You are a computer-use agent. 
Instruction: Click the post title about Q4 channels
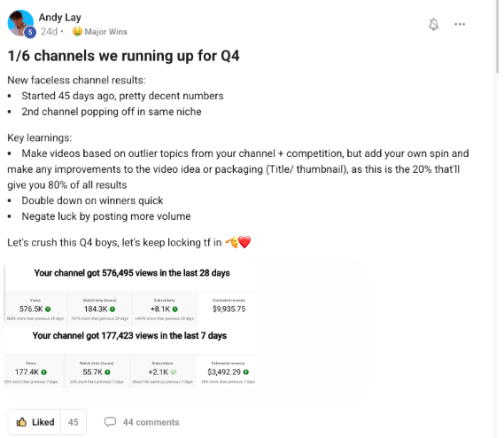pyautogui.click(x=123, y=56)
